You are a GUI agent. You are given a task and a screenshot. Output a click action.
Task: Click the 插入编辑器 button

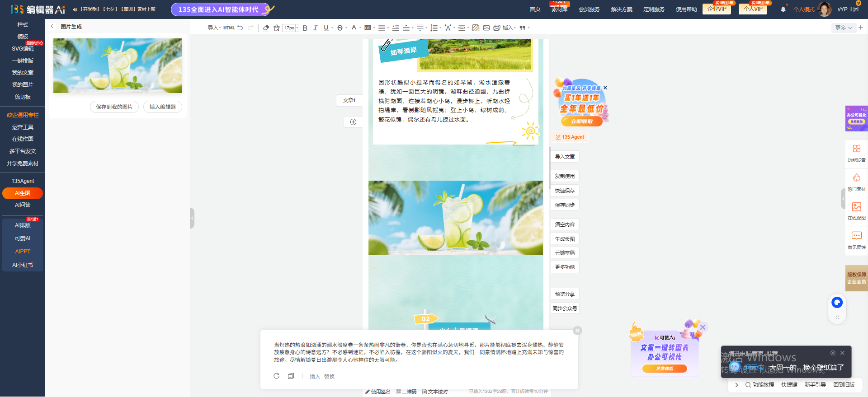(x=163, y=107)
